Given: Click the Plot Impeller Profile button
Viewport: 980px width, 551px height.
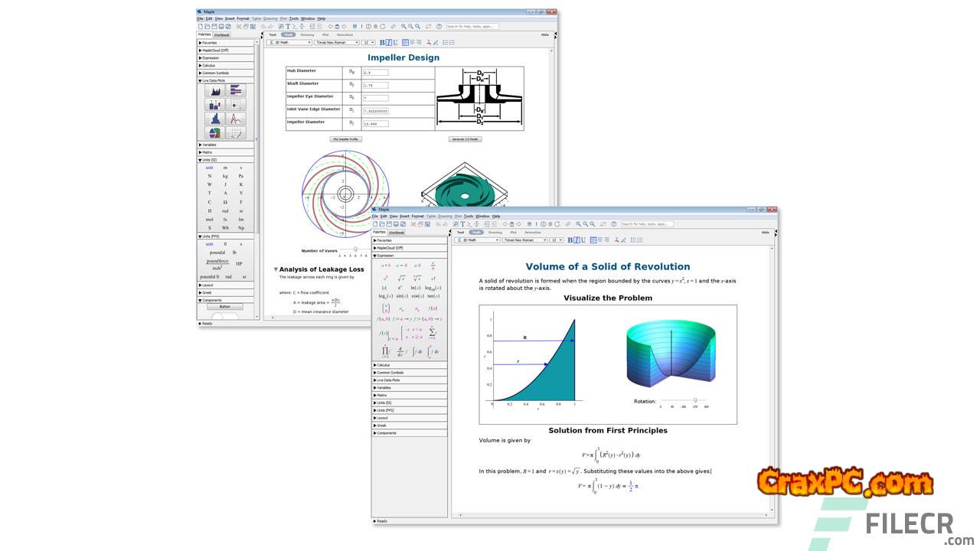Looking at the screenshot, I should pos(345,139).
